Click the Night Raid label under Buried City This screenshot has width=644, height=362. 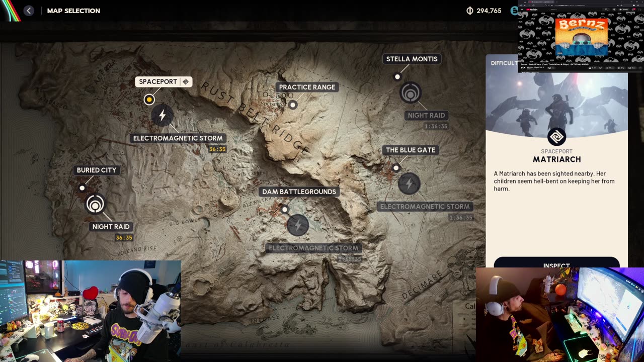click(111, 227)
